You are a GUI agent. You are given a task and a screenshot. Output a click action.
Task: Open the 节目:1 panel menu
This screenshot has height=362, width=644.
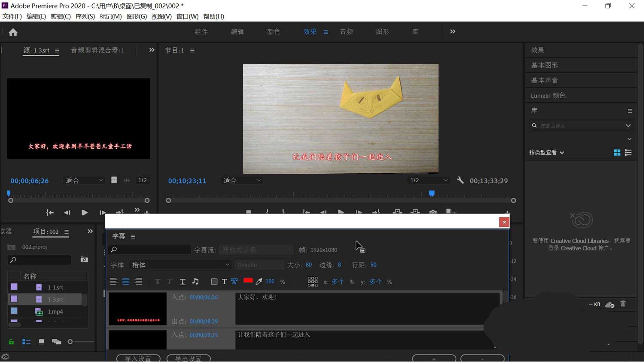192,50
